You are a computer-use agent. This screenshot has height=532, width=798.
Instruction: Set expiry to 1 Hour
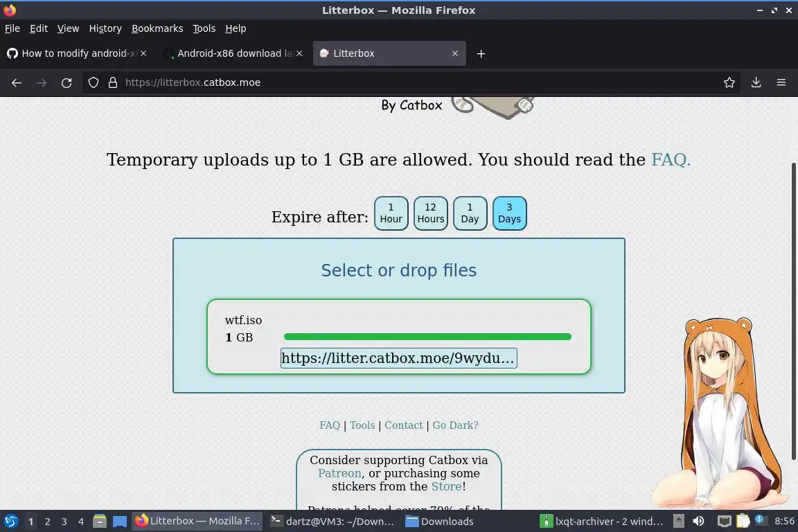click(391, 213)
